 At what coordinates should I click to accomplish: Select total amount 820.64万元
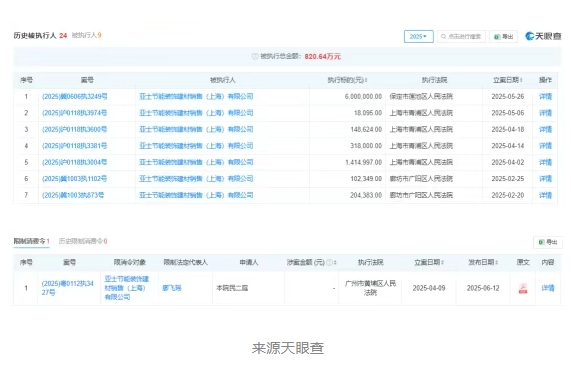[x=322, y=56]
